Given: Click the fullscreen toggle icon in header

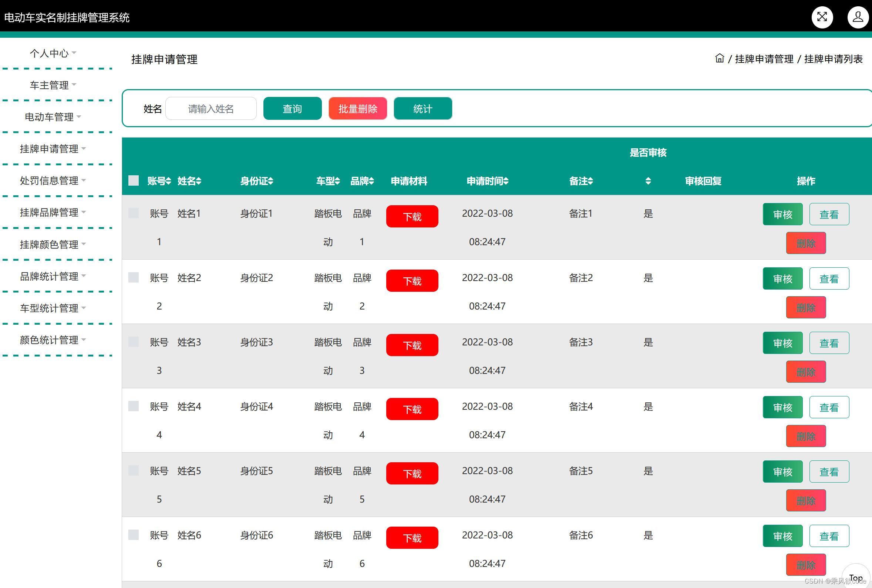Looking at the screenshot, I should (x=822, y=17).
